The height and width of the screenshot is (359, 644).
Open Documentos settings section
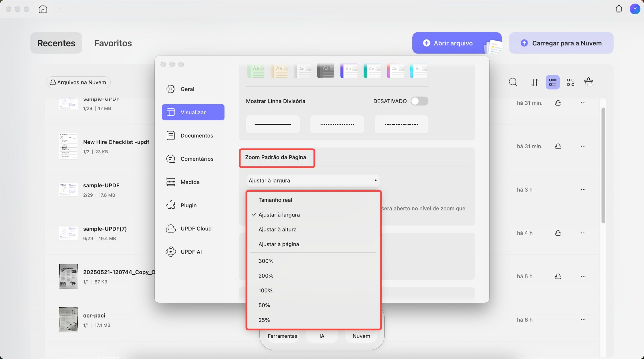coord(193,136)
